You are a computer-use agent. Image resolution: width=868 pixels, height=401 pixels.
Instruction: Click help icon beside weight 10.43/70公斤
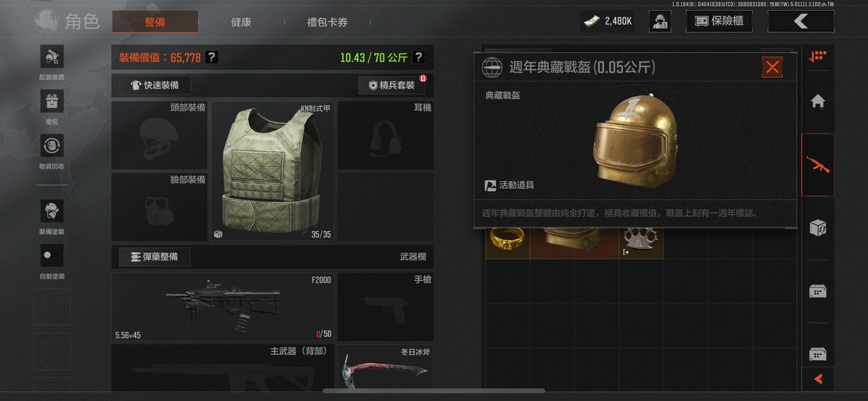[419, 57]
